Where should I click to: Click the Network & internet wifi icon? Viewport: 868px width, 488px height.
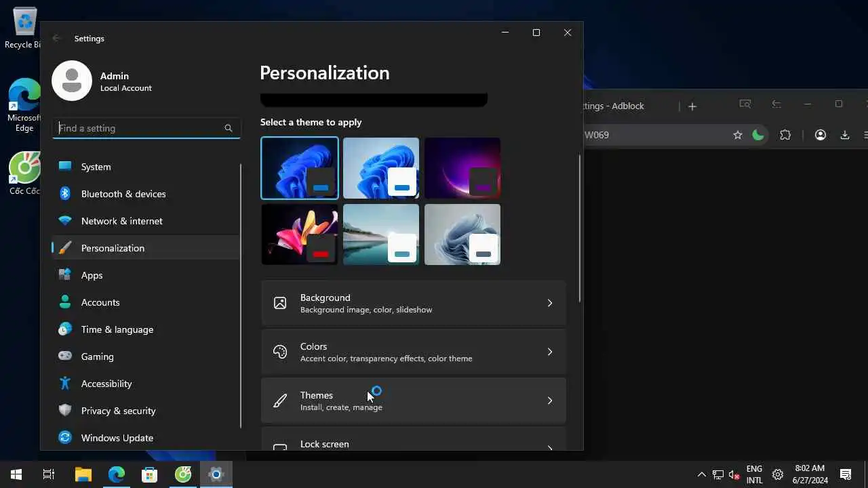(65, 220)
